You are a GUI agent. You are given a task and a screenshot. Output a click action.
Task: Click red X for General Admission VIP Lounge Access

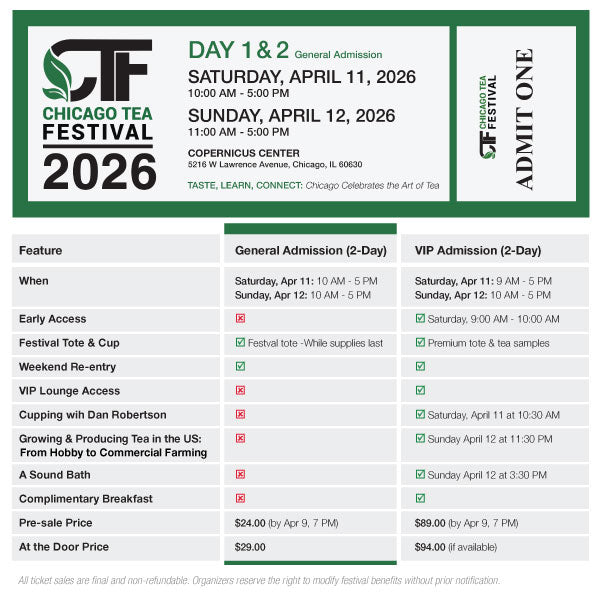240,391
